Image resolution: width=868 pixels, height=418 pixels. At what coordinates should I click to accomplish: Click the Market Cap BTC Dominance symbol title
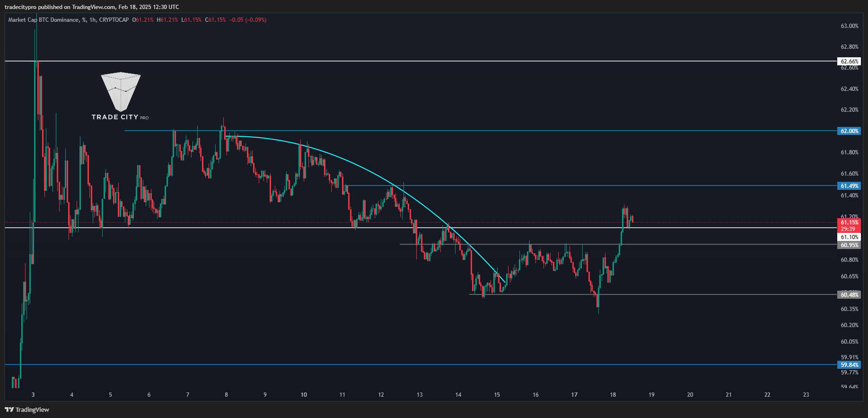pyautogui.click(x=44, y=20)
